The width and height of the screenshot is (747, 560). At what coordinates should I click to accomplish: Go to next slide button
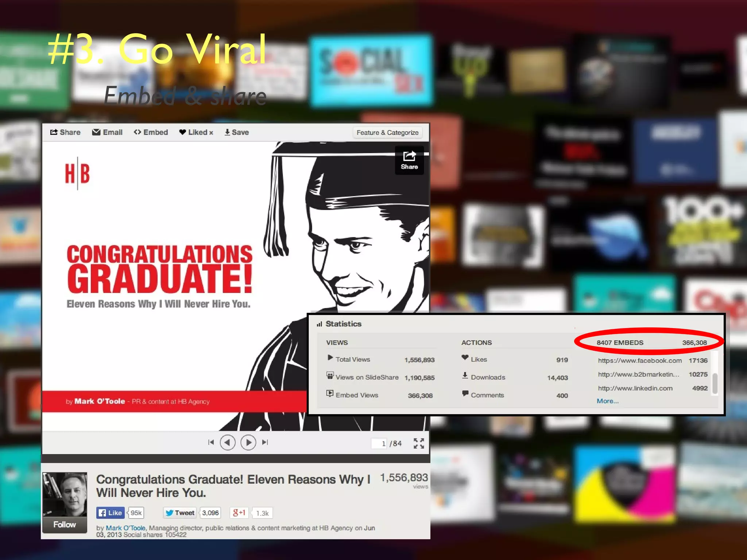(x=248, y=443)
